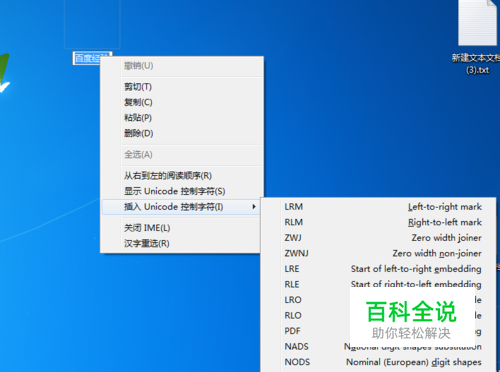Choose 剪切(T) from the context menu
This screenshot has height=372, width=500.
pyautogui.click(x=182, y=87)
